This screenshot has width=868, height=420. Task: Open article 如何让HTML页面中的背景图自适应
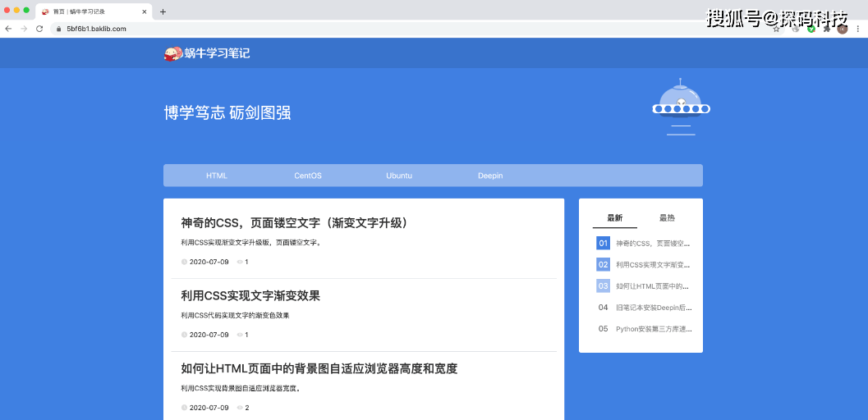coord(319,369)
